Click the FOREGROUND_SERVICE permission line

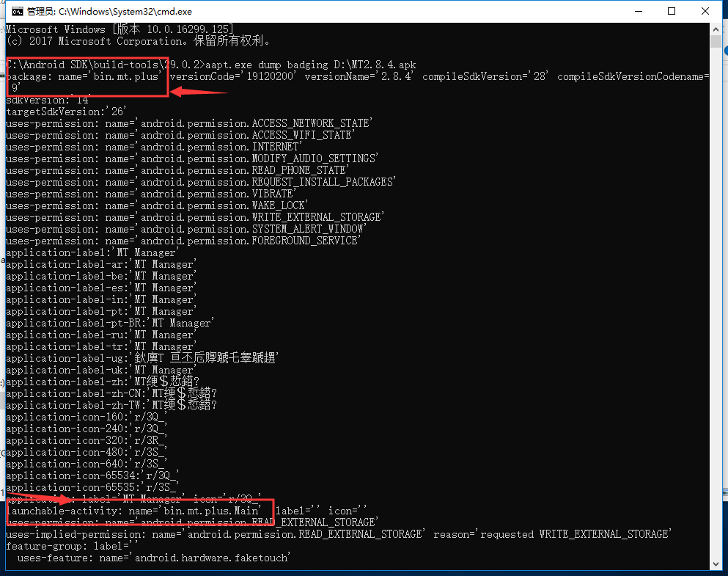[x=183, y=241]
